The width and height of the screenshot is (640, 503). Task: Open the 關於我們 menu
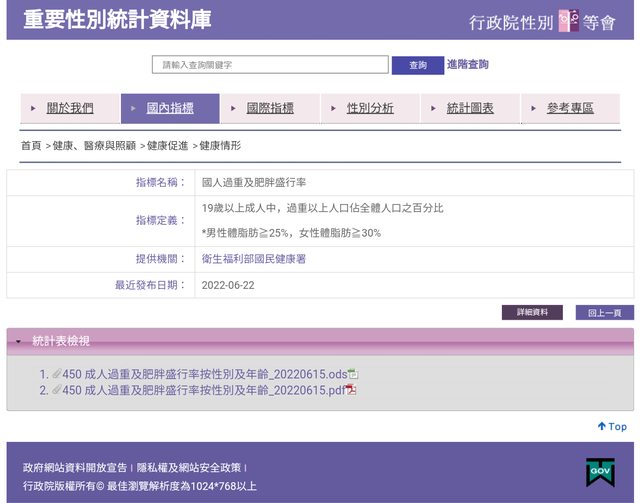point(70,108)
